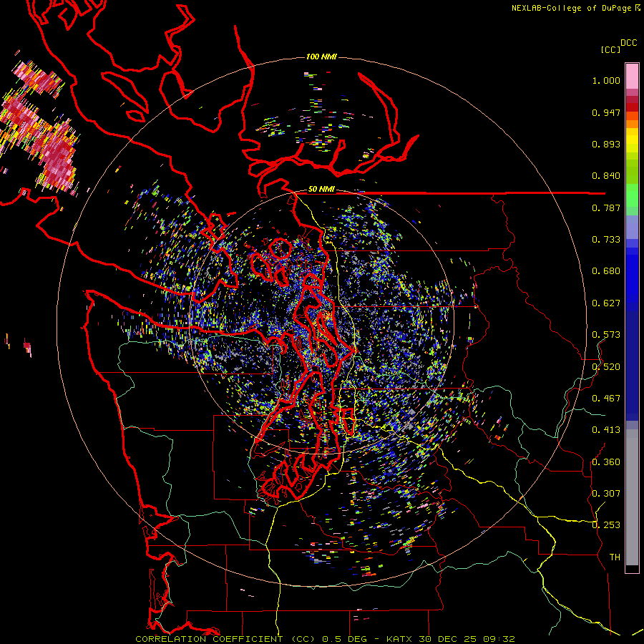Screen dimensions: 644x644
Task: Select the 0.680 legend value
Action: click(x=606, y=271)
